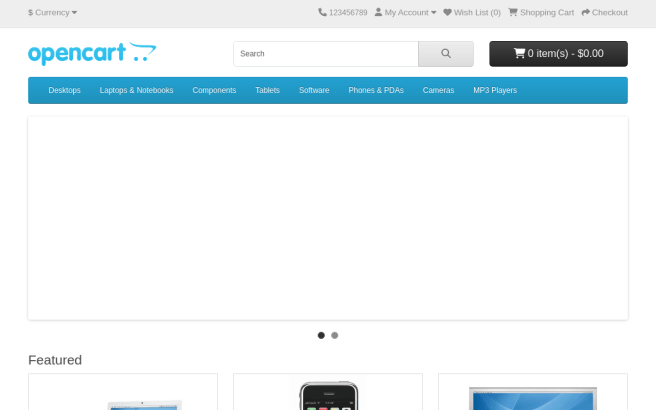Viewport: 656px width, 410px height.
Task: Expand the My Account menu
Action: (405, 13)
